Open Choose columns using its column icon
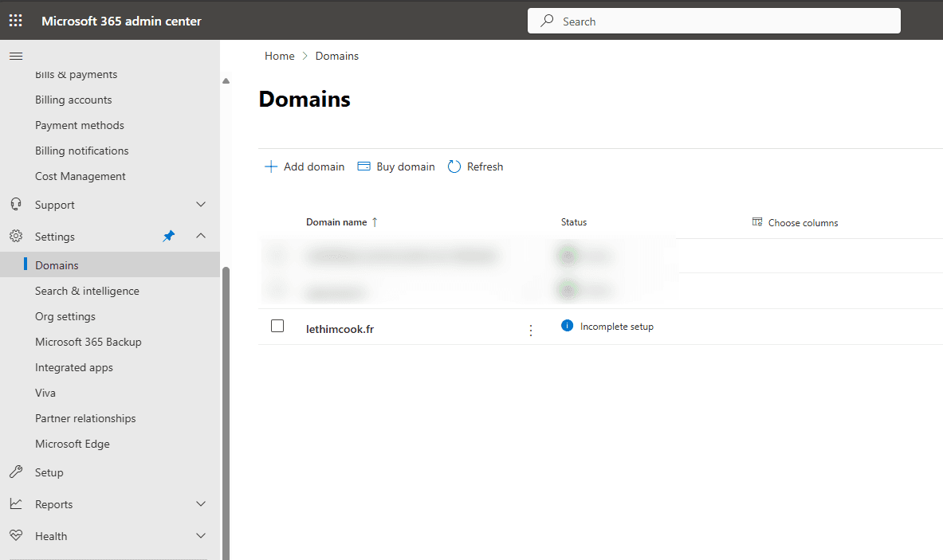 (x=756, y=222)
